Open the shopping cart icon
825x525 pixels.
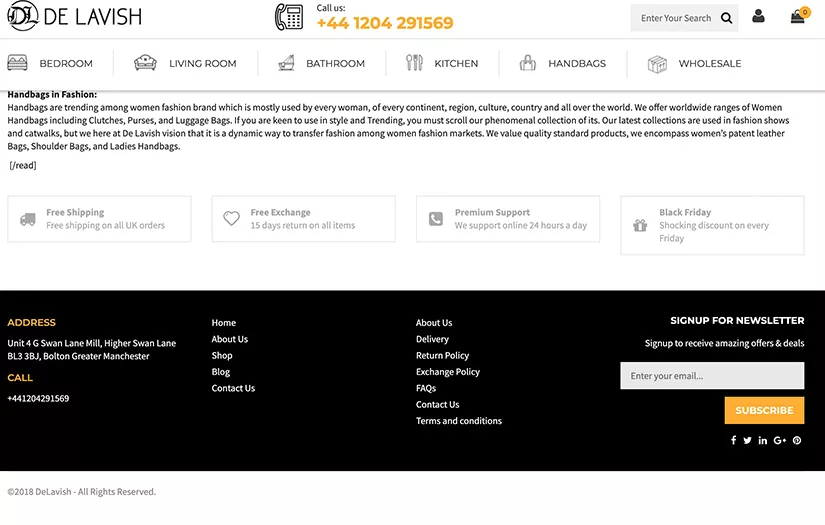(x=798, y=16)
